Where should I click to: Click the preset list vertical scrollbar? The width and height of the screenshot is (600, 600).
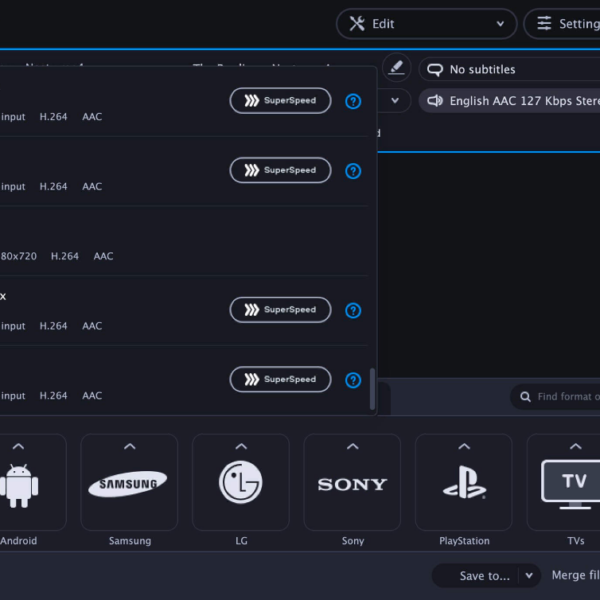point(373,388)
